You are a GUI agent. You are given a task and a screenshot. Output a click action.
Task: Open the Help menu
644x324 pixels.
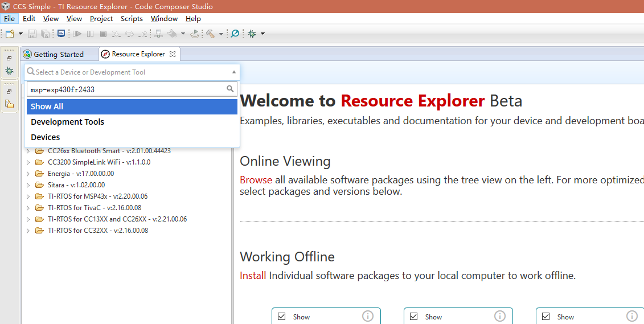click(193, 18)
